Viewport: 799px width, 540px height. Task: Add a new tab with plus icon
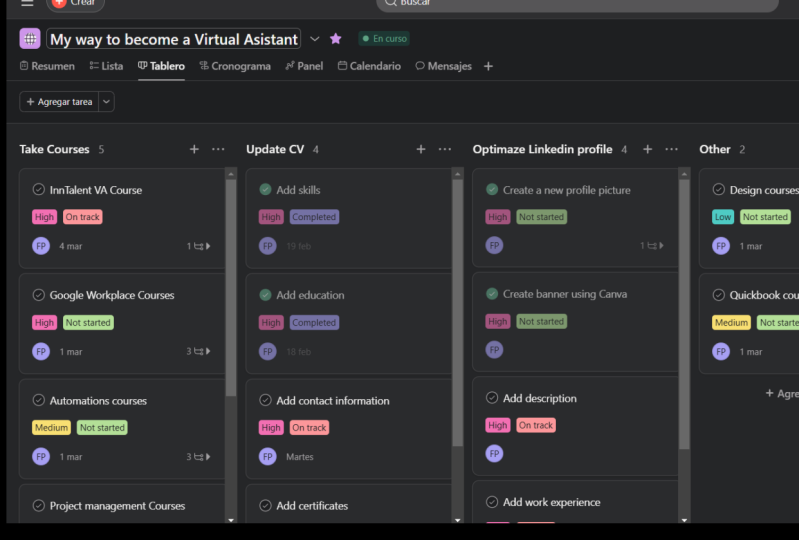coord(488,66)
